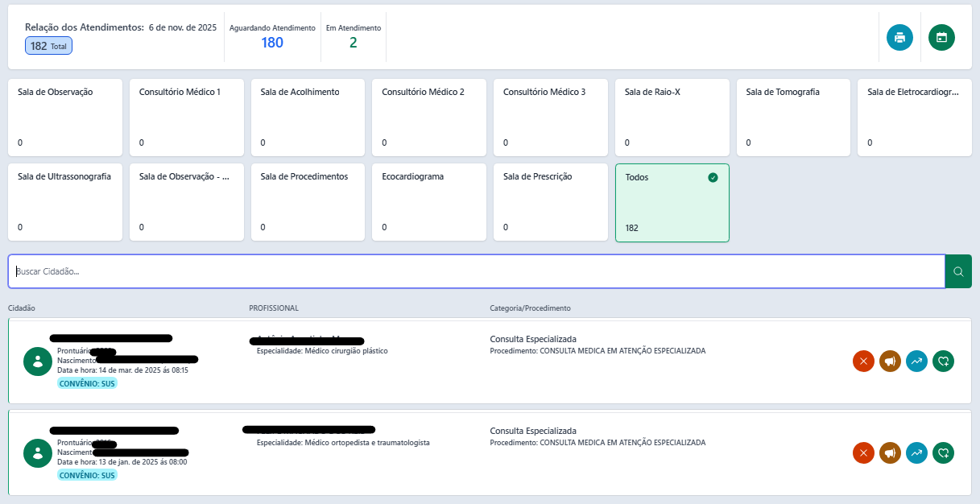Screen dimensions: 980x504
Task: Click the print icon button
Action: (x=899, y=37)
